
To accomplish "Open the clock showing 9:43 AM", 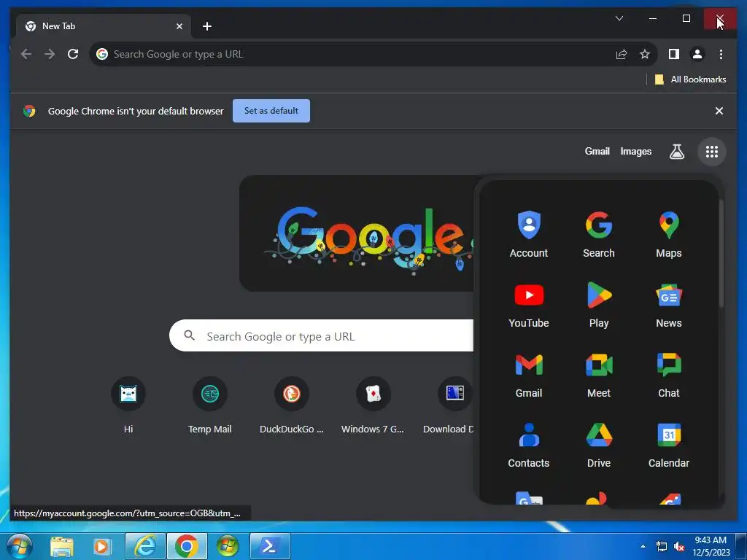I will [711, 546].
